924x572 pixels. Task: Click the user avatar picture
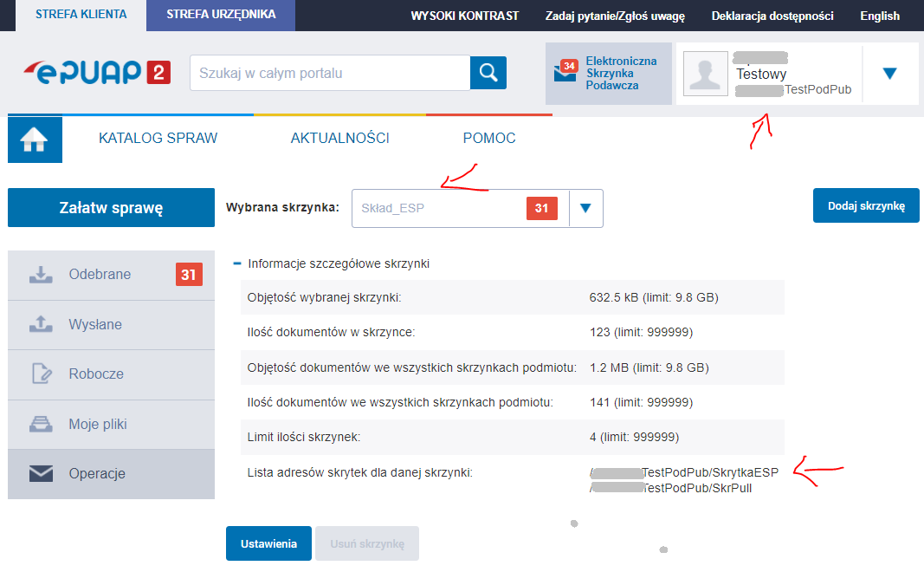[705, 74]
